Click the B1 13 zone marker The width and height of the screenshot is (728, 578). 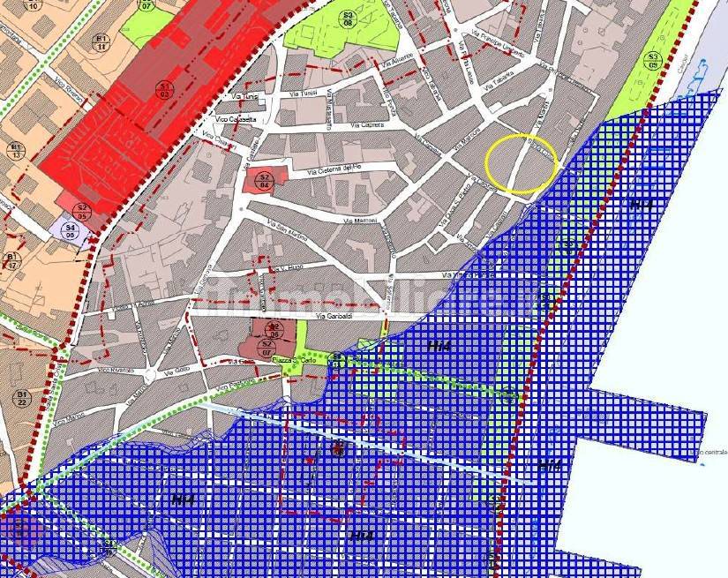(15, 150)
